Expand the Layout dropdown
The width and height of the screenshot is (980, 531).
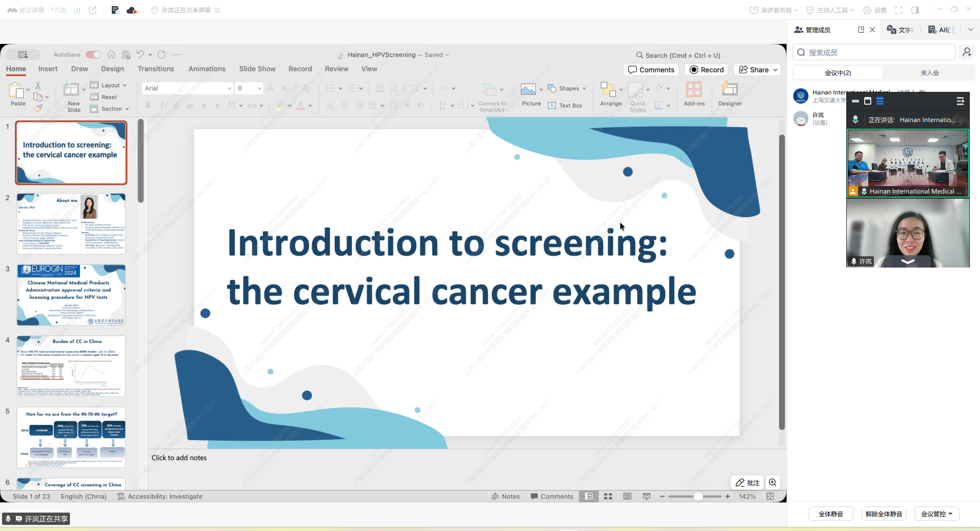[x=109, y=85]
